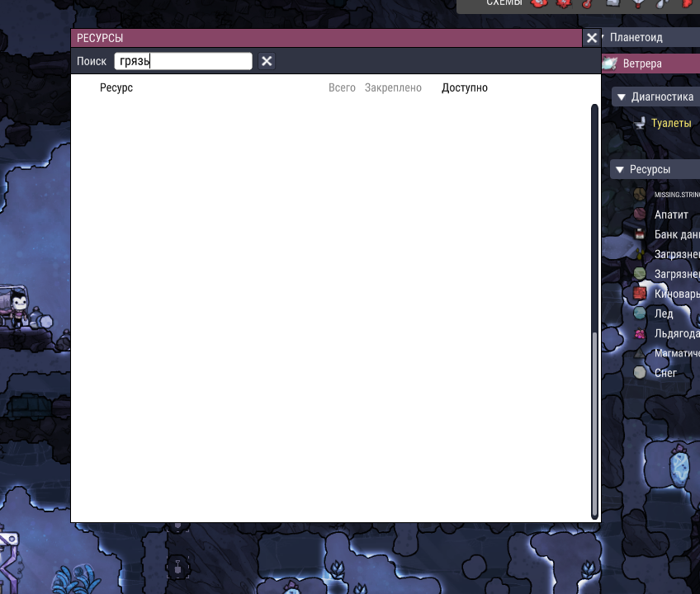Sort by the Всего column header
Viewport: 700px width, 594px height.
click(x=342, y=87)
